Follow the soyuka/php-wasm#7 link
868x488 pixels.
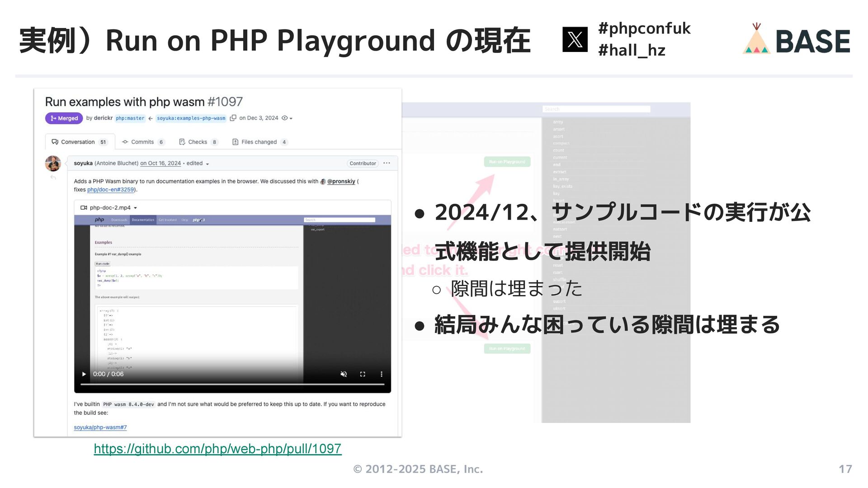pyautogui.click(x=100, y=427)
